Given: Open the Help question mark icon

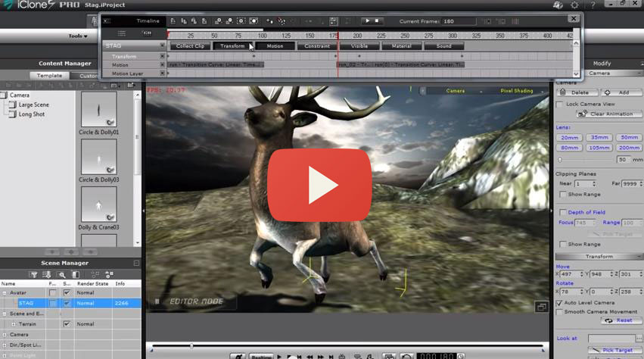Looking at the screenshot, I should [x=593, y=5].
